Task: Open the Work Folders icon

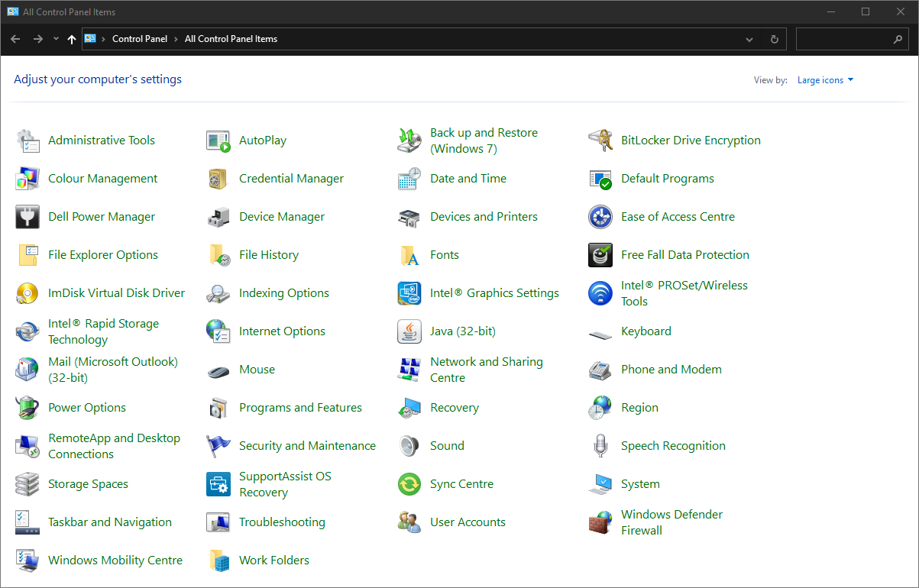Action: [218, 561]
